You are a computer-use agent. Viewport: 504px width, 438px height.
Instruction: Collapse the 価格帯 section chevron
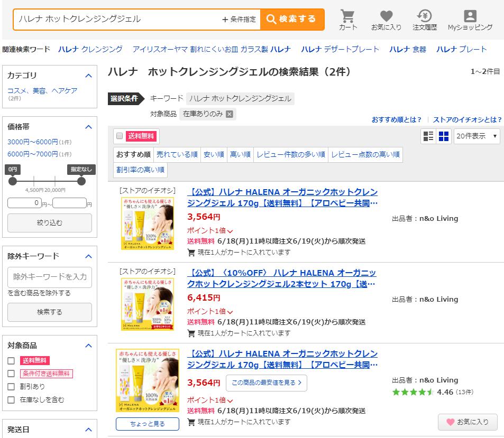tap(89, 127)
